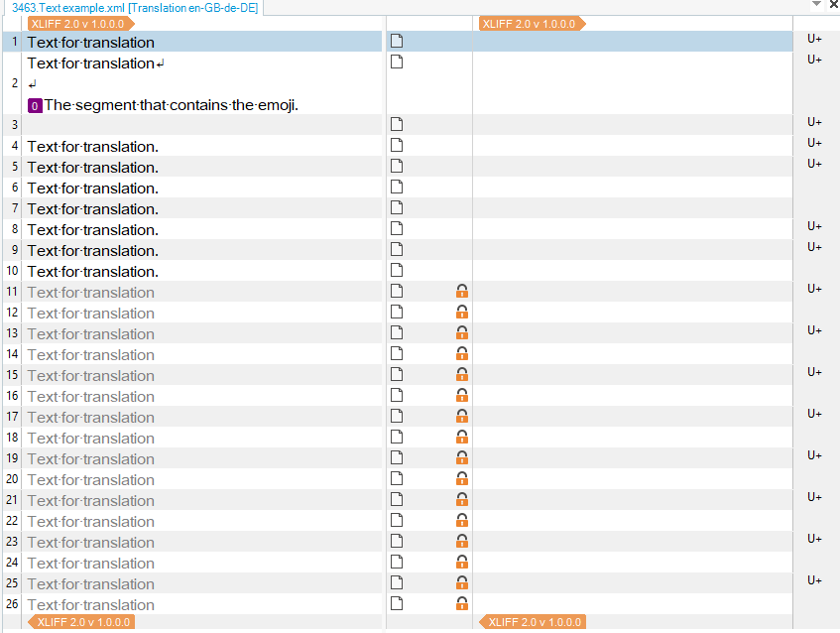Click the status page icon in row 10
Viewport: 840px width, 633px height.
tap(397, 271)
